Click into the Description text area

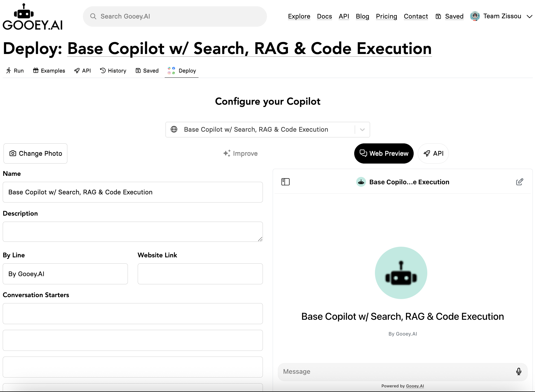(133, 231)
